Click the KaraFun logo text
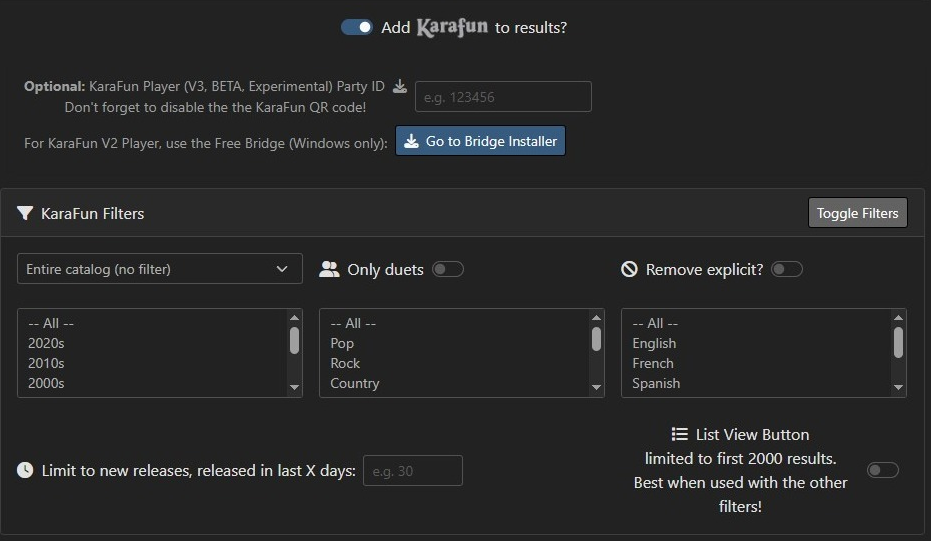Screen dimensions: 931x541 452,27
